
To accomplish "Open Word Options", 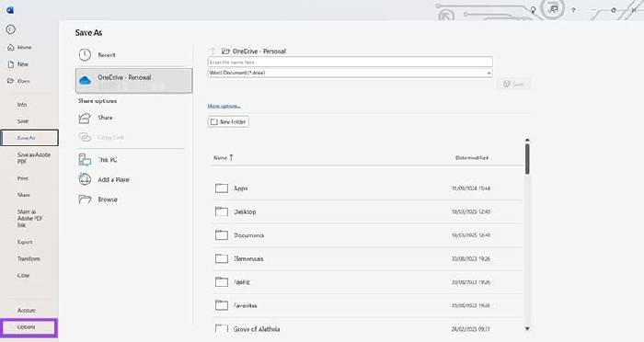I will point(29,327).
